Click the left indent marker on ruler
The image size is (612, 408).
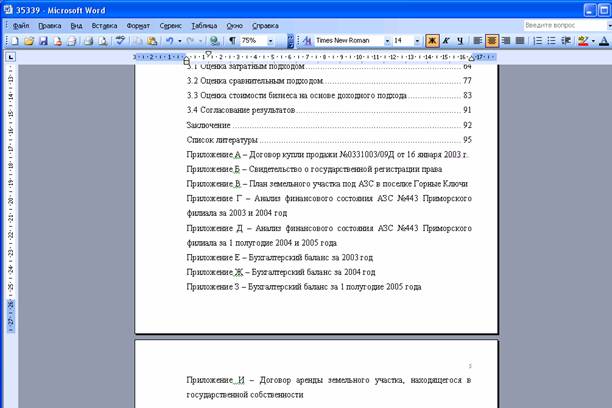coord(187,60)
